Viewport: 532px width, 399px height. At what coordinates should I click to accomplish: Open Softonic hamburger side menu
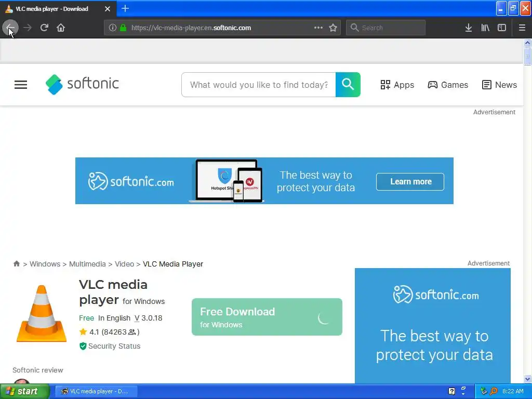click(21, 85)
